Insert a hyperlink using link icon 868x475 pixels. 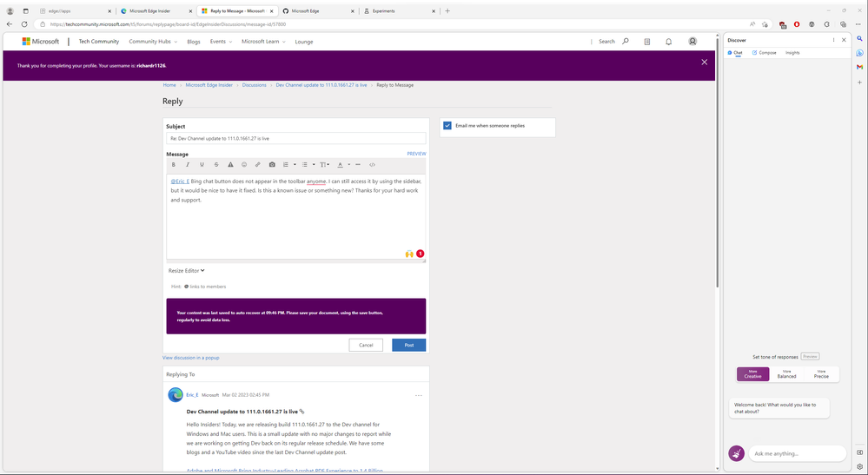coord(257,165)
